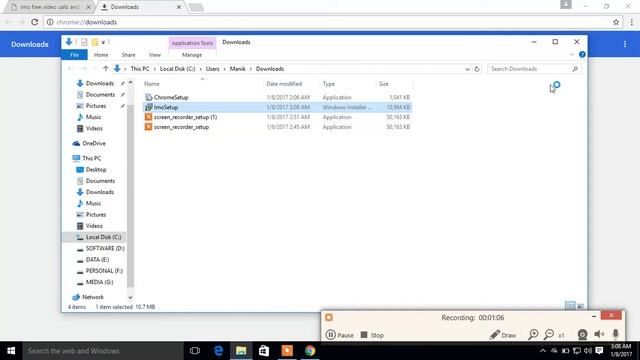Click Users in the address breadcrumb
The height and width of the screenshot is (360, 640).
(212, 69)
